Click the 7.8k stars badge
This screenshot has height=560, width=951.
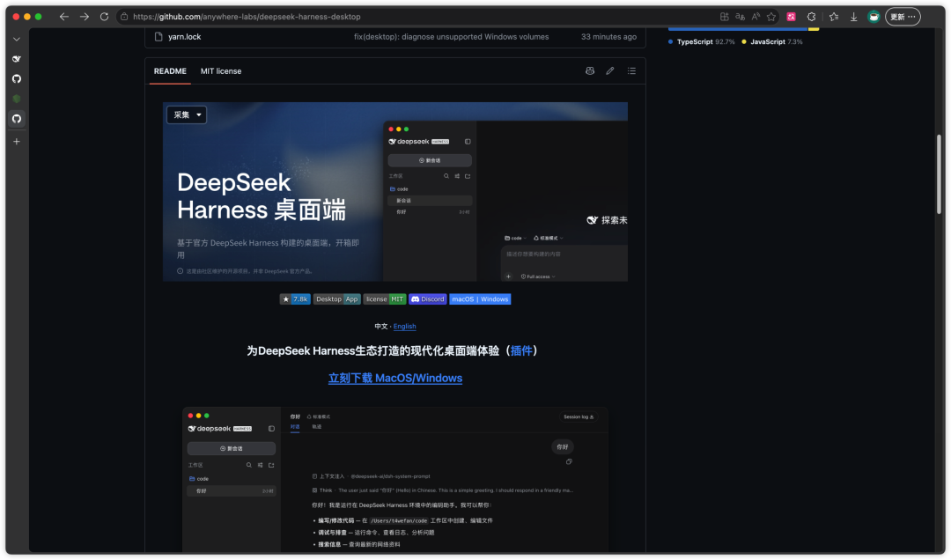click(x=295, y=299)
